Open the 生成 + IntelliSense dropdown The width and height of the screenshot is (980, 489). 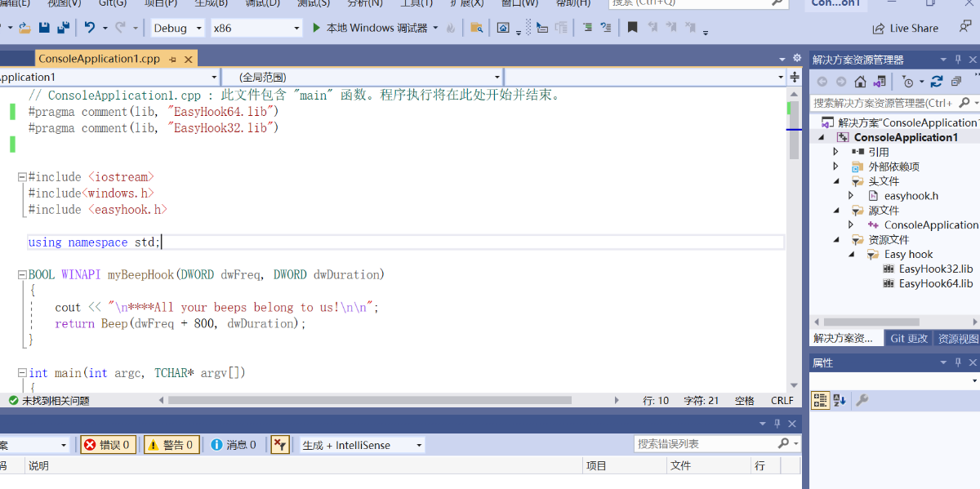click(x=362, y=445)
